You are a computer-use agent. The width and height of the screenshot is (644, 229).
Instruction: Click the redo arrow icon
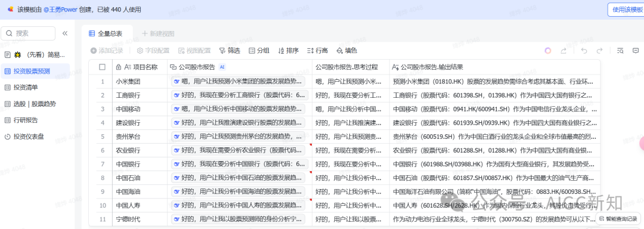(600, 51)
